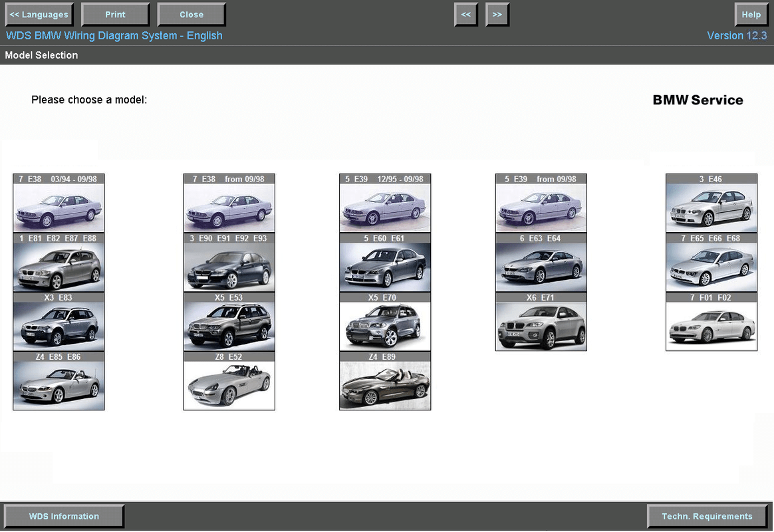
Task: Close the WDS application
Action: [x=192, y=15]
